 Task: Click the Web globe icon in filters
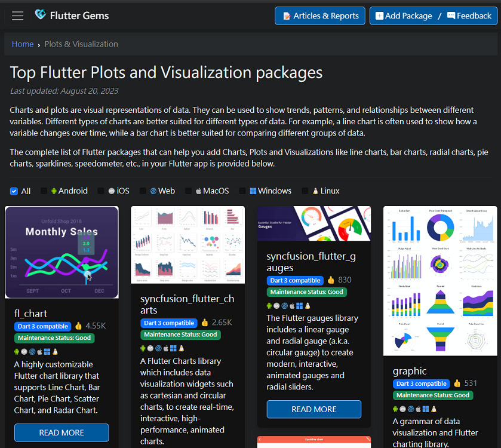tap(153, 191)
